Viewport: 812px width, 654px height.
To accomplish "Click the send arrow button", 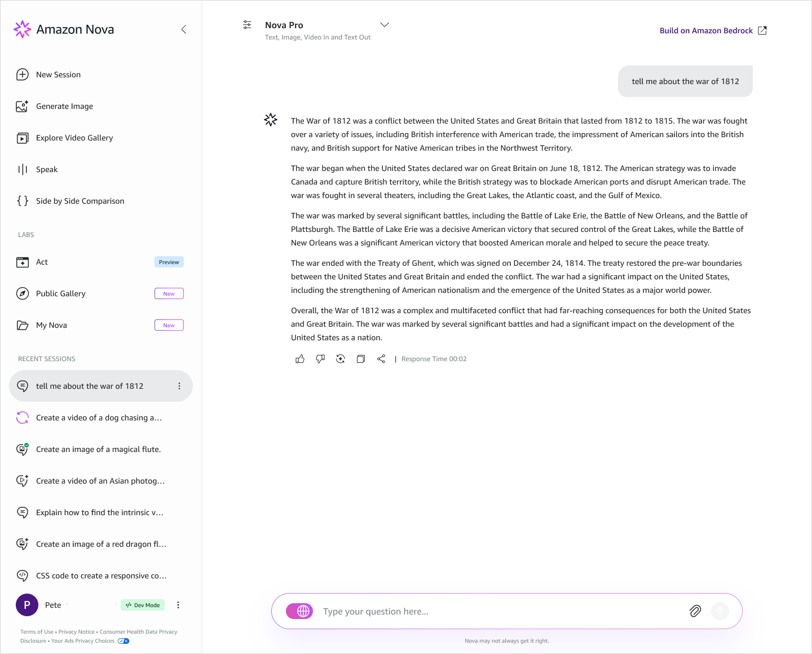I will pyautogui.click(x=720, y=611).
